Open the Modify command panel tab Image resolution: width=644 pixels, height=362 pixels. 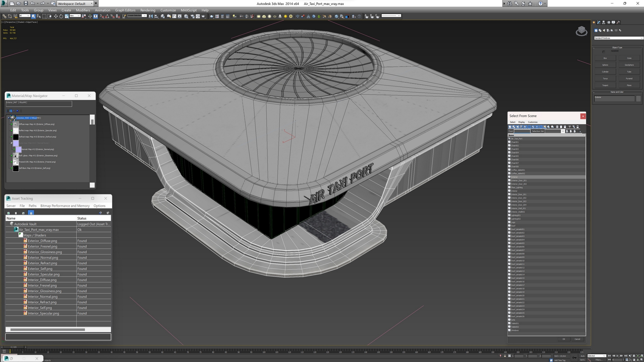click(x=599, y=22)
